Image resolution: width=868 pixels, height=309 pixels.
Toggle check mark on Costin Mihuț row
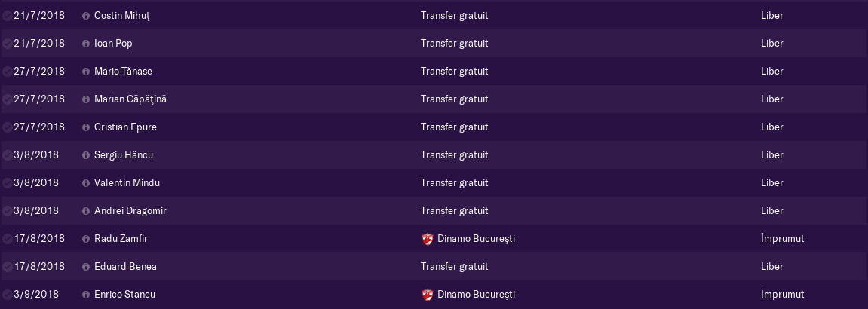[8, 16]
